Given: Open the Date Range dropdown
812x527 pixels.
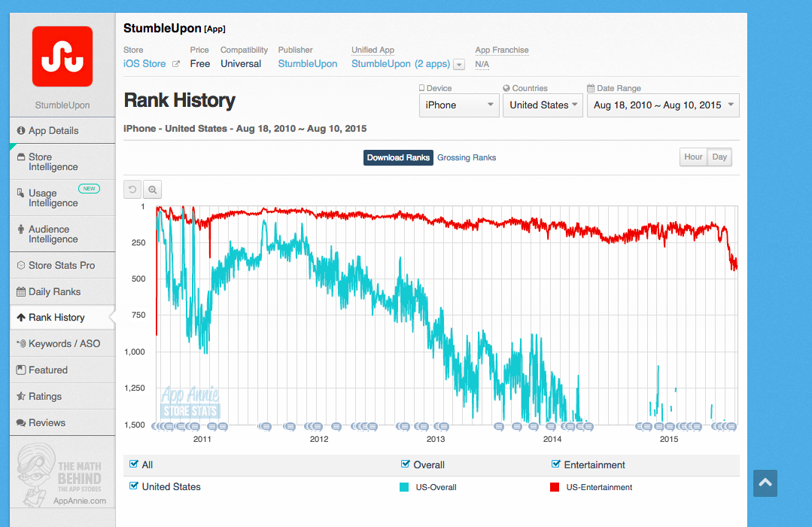Looking at the screenshot, I should [x=663, y=105].
